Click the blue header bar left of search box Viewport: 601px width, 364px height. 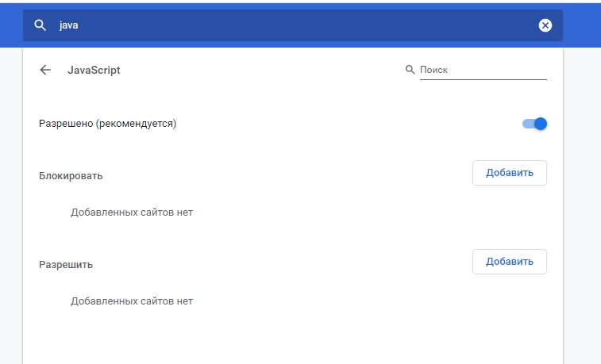11,24
